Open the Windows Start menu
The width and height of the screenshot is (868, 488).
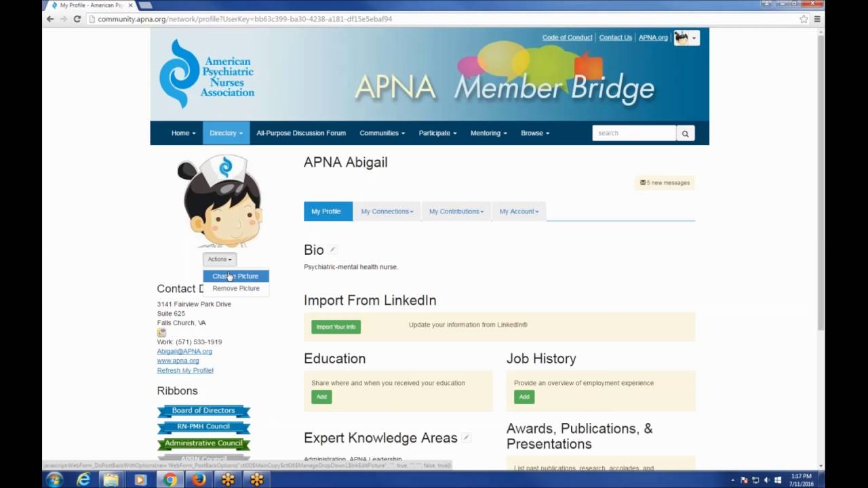(54, 480)
